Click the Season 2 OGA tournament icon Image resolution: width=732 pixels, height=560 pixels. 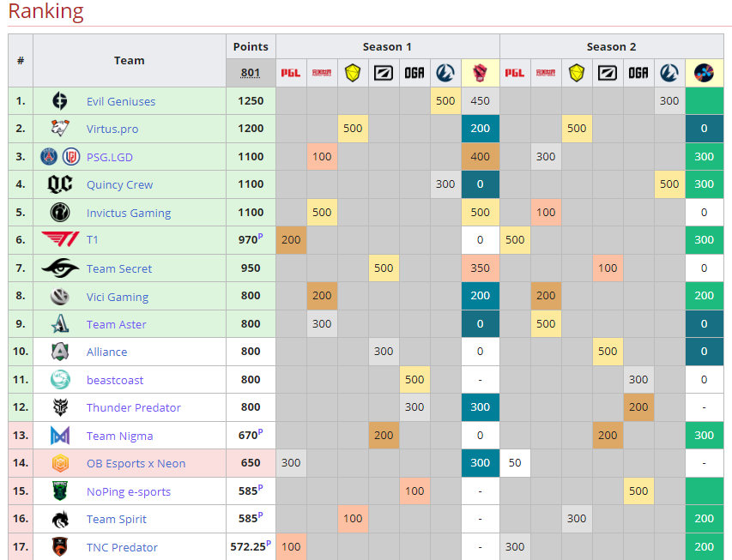tap(638, 73)
